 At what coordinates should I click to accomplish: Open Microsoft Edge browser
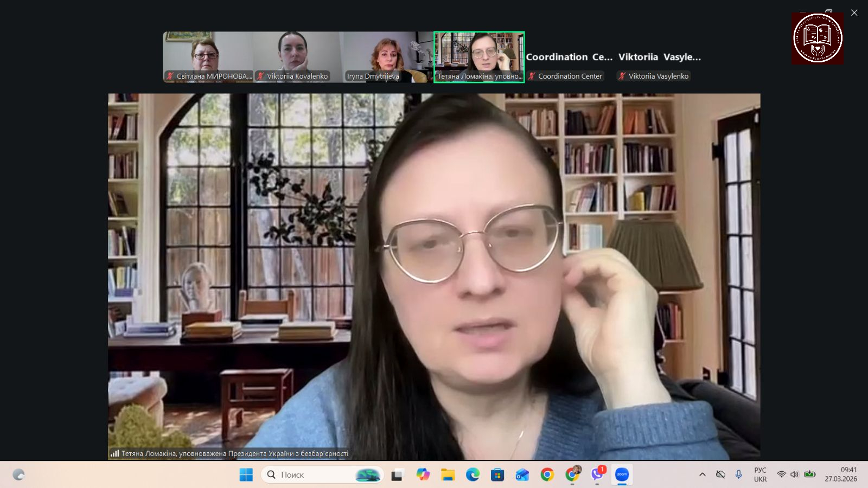473,475
